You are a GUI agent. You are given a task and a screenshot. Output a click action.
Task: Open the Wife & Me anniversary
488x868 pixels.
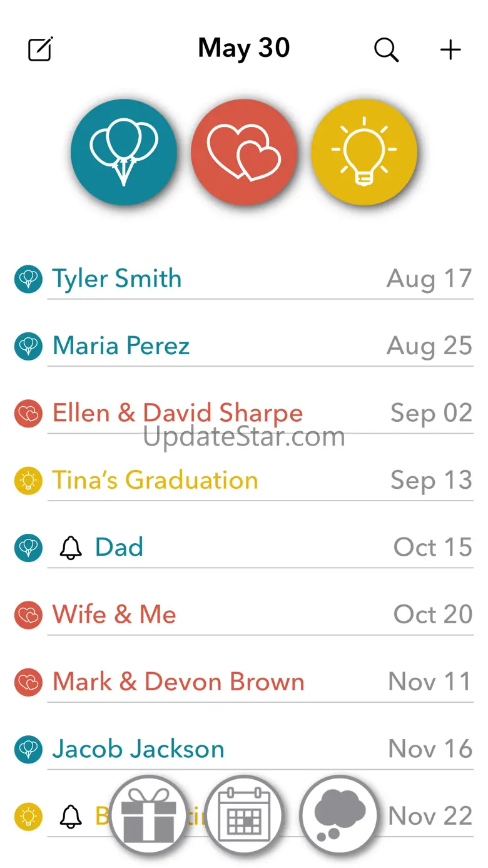(114, 615)
